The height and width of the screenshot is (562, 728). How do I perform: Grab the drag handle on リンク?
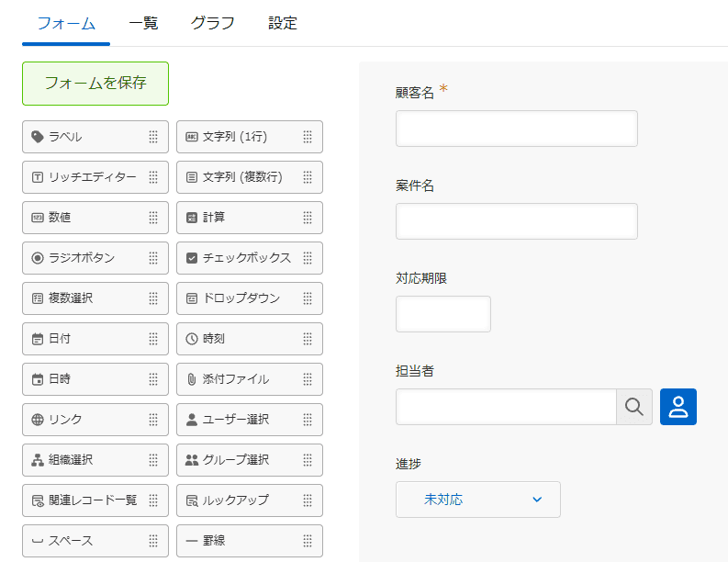[153, 420]
